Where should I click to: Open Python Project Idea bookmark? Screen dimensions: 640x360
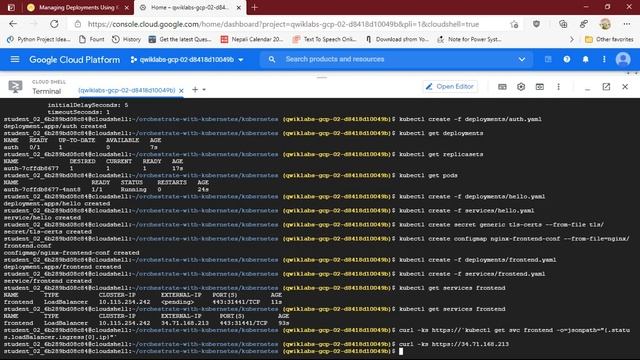[39, 39]
